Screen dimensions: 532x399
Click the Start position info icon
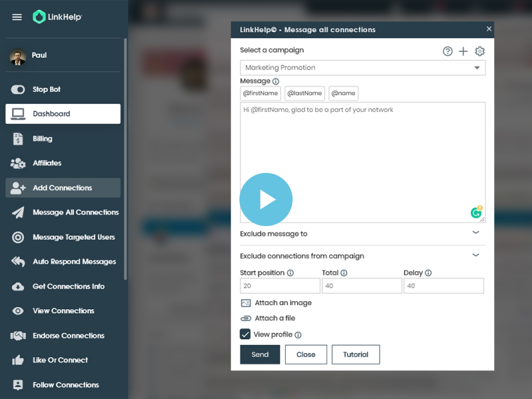(291, 273)
